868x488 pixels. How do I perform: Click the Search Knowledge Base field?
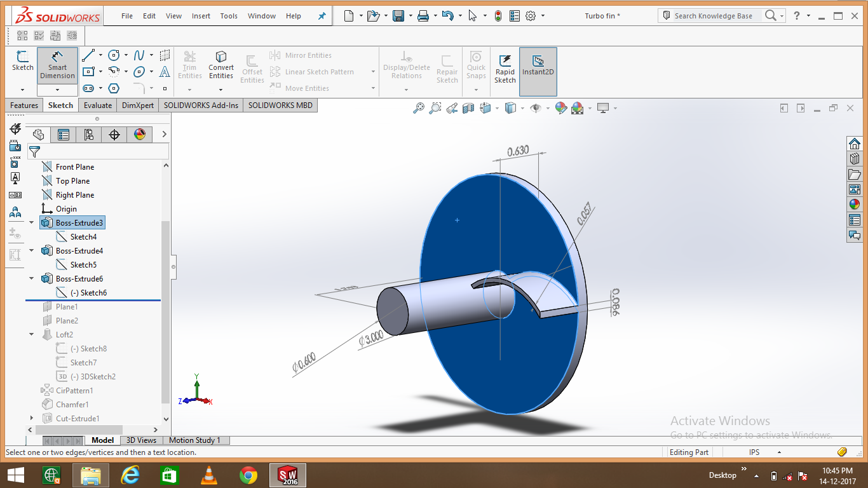tap(713, 16)
